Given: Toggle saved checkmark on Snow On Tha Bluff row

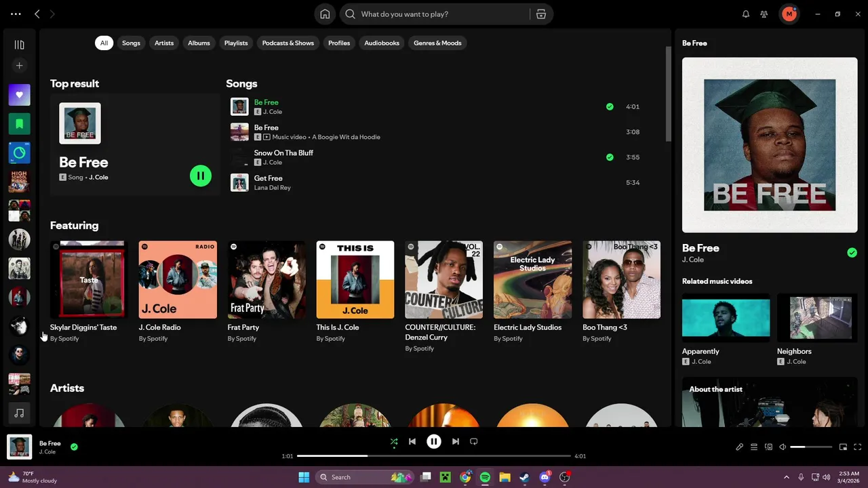Looking at the screenshot, I should point(610,157).
